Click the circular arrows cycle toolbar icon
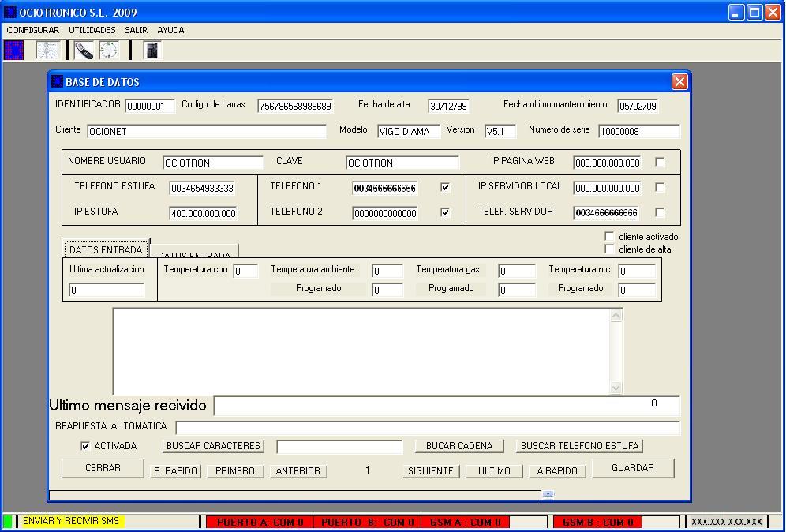 click(x=109, y=51)
